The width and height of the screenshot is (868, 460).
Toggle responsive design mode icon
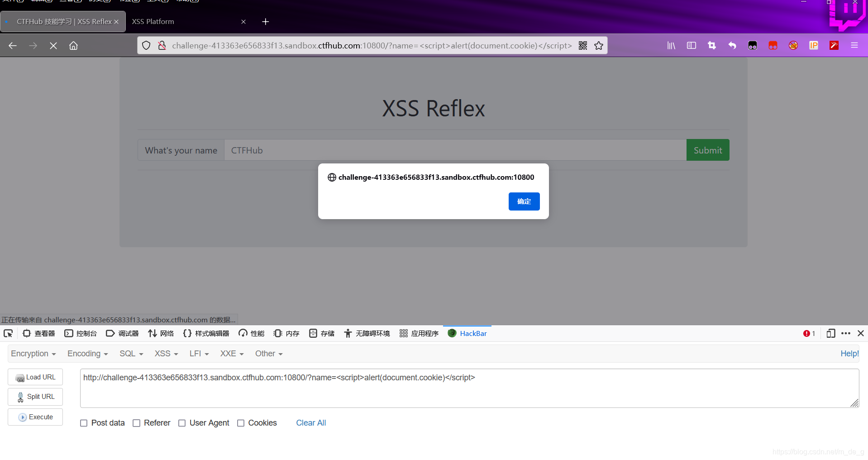tap(831, 334)
